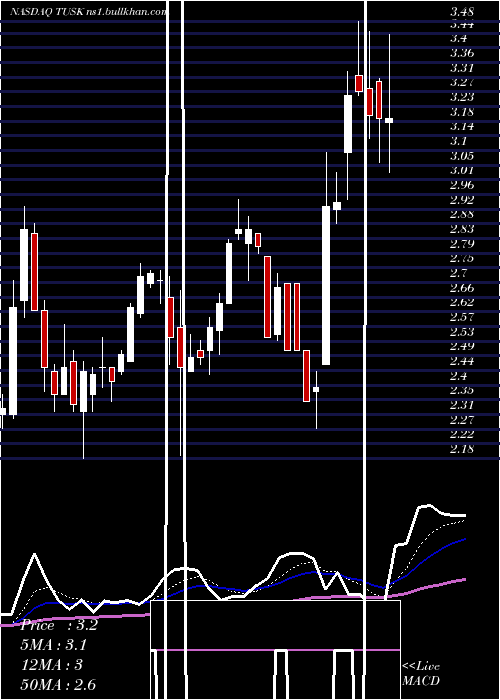Select the 2.44 price level
Image resolution: width=500 pixels, height=700 pixels.
[462, 361]
